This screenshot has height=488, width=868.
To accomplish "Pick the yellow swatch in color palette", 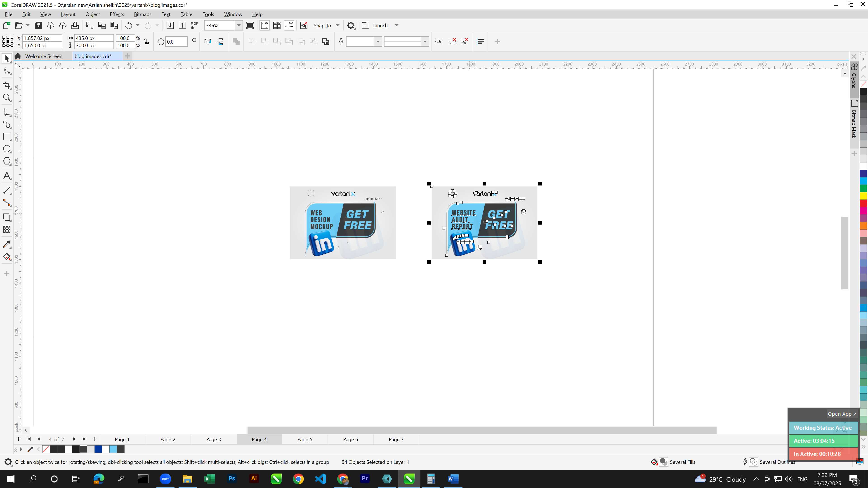I will (x=864, y=196).
